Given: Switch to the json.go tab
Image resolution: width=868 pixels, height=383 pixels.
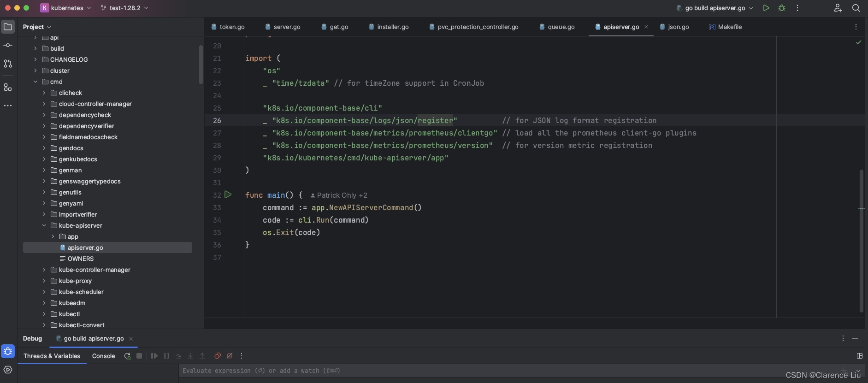Looking at the screenshot, I should click(x=674, y=27).
